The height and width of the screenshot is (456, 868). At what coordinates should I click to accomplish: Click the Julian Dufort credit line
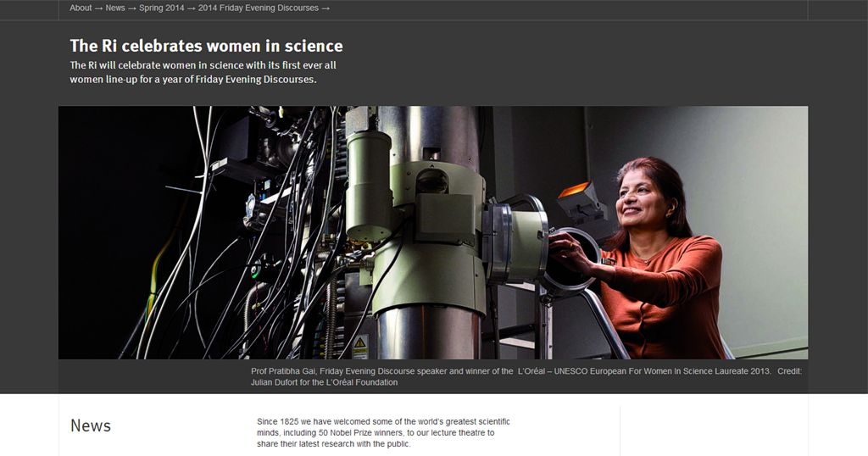[324, 382]
